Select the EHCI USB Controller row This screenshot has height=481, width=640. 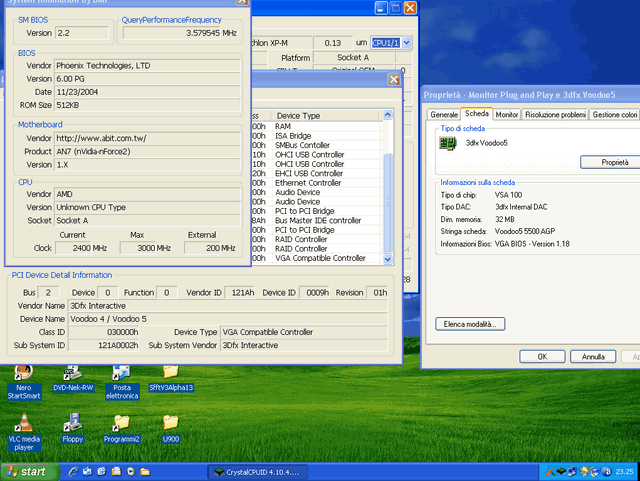(x=316, y=173)
